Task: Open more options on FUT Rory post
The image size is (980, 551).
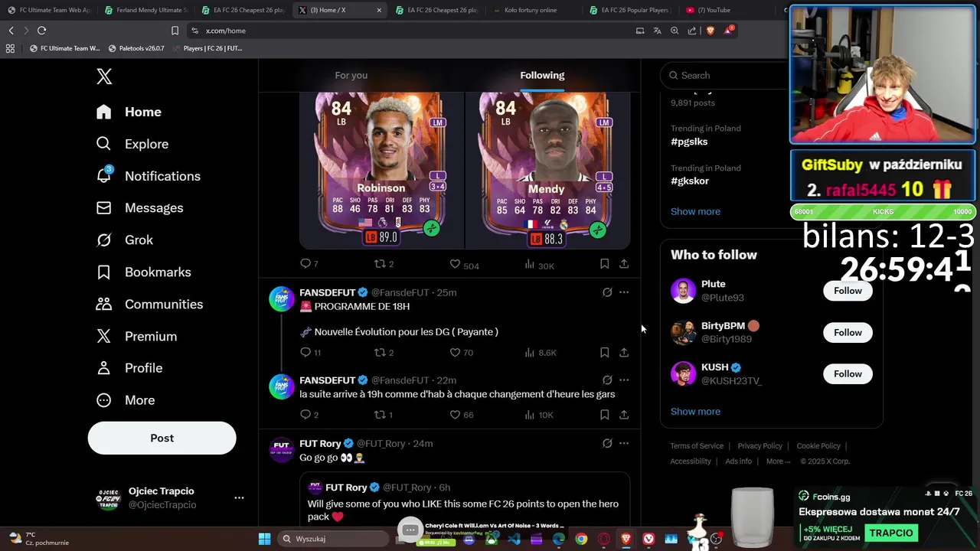Action: pos(624,443)
